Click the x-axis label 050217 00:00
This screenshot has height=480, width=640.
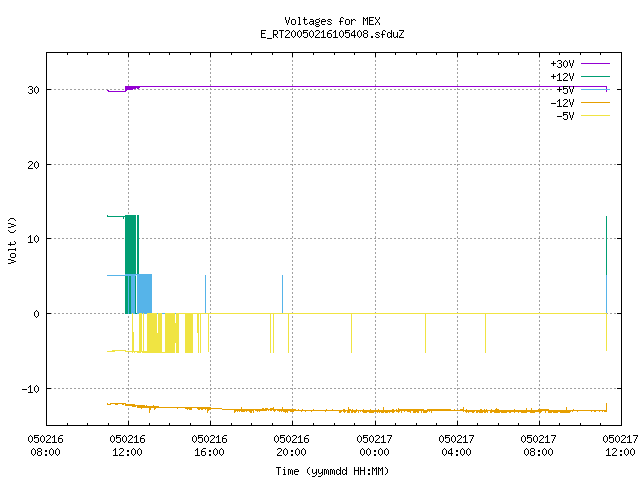click(375, 446)
